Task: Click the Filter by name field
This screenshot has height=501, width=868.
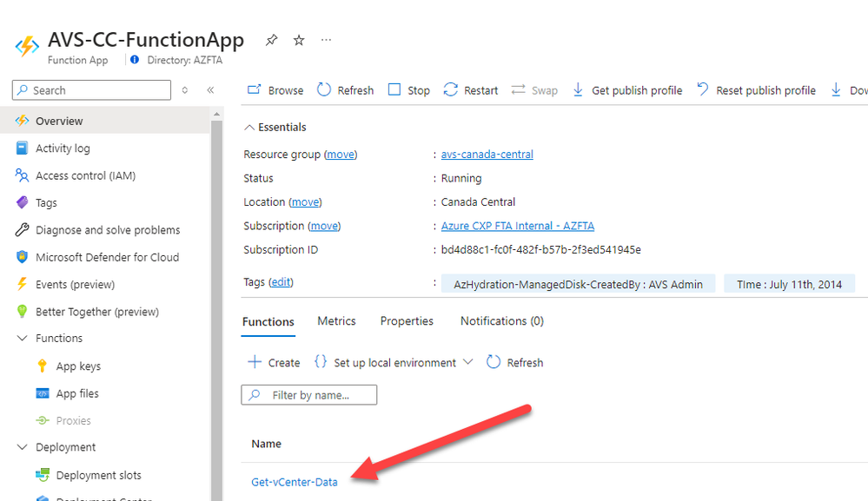Action: point(309,395)
